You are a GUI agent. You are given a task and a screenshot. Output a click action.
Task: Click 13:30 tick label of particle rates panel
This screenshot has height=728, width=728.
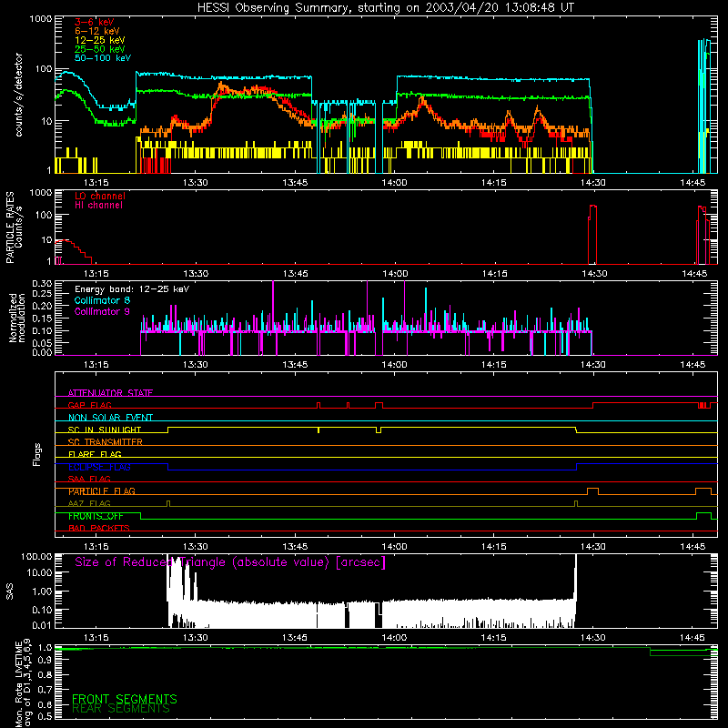tap(196, 274)
